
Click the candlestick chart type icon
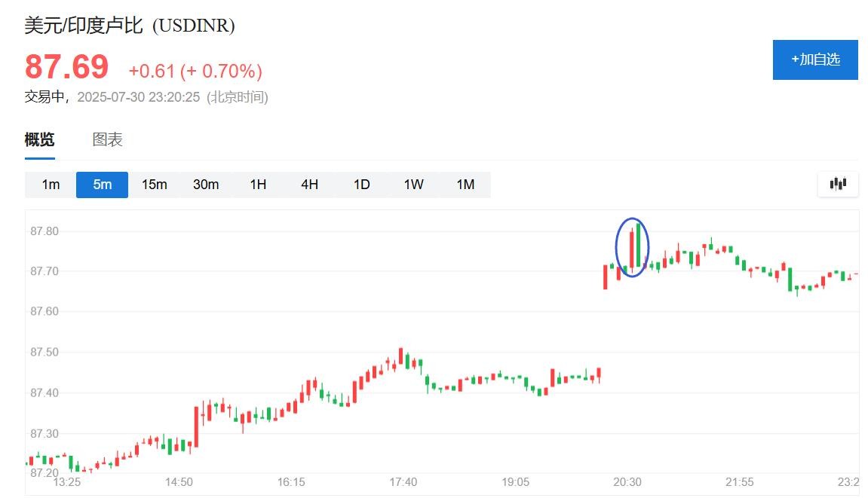838,184
